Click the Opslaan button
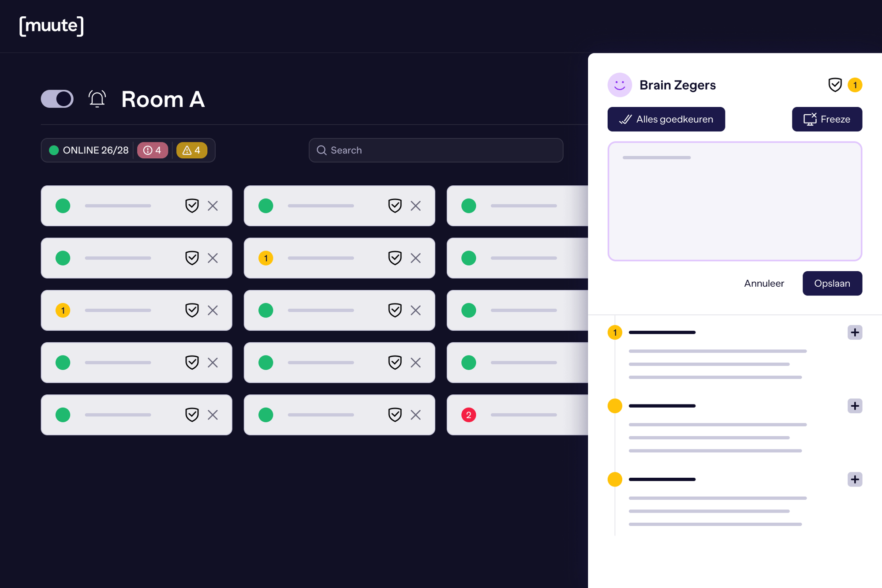The width and height of the screenshot is (882, 588). tap(832, 283)
